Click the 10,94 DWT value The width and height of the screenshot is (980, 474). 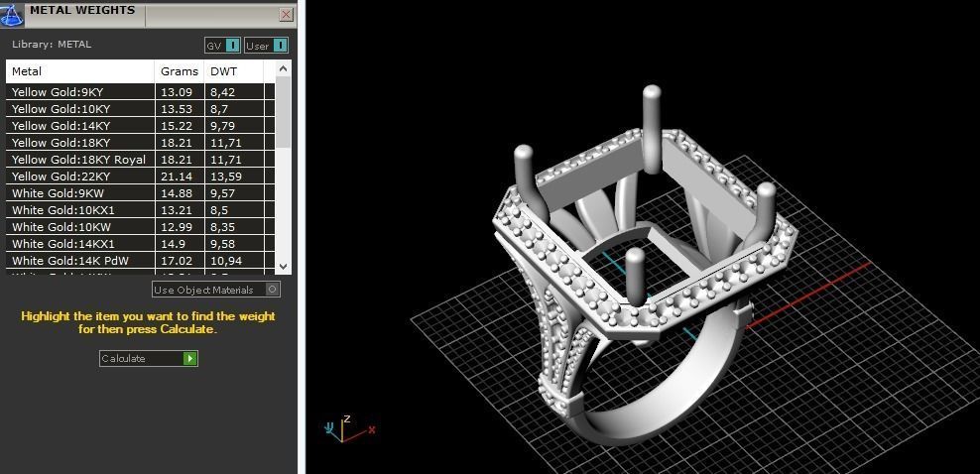coord(225,261)
